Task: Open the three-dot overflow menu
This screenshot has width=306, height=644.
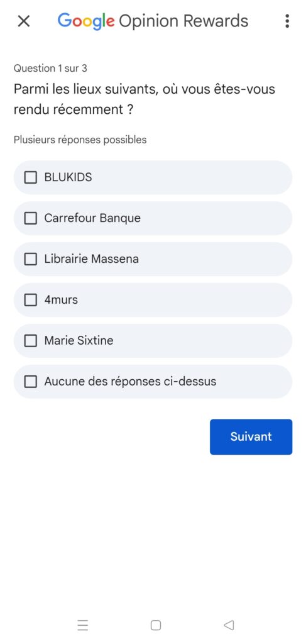Action: (x=287, y=21)
